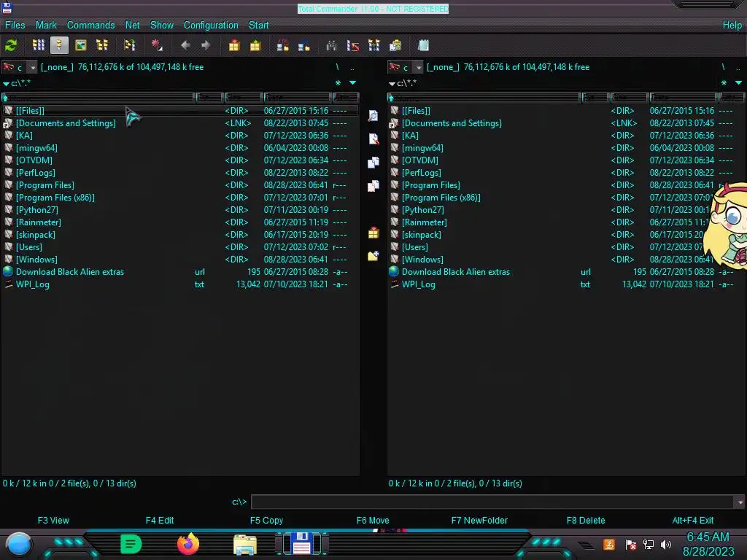Click into the c:\> command line field

[x=493, y=502]
